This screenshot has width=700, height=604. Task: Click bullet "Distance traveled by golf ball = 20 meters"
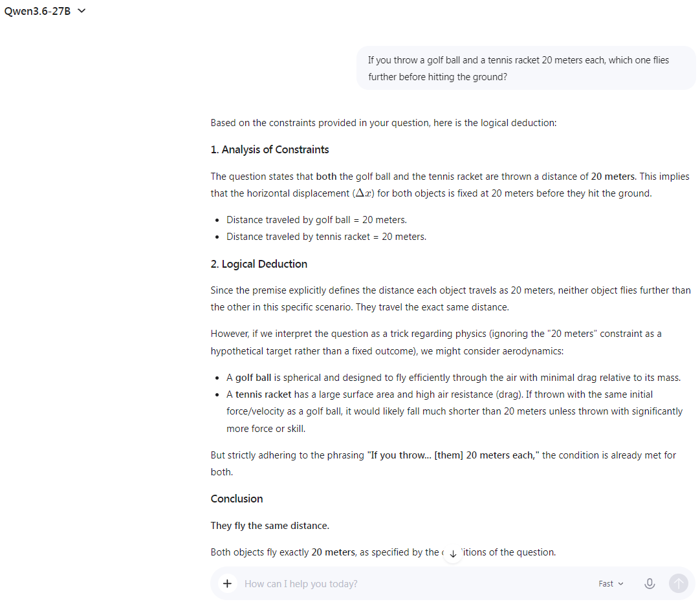(x=316, y=220)
